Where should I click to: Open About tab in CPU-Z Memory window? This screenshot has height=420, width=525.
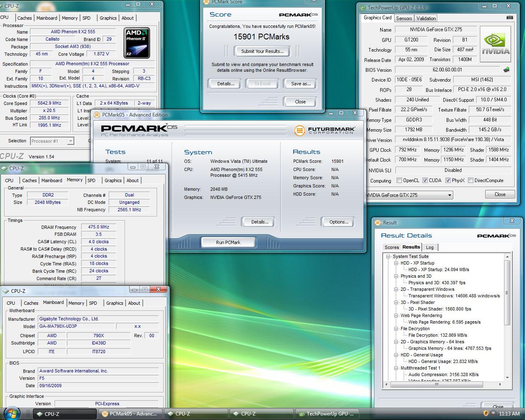[x=132, y=180]
